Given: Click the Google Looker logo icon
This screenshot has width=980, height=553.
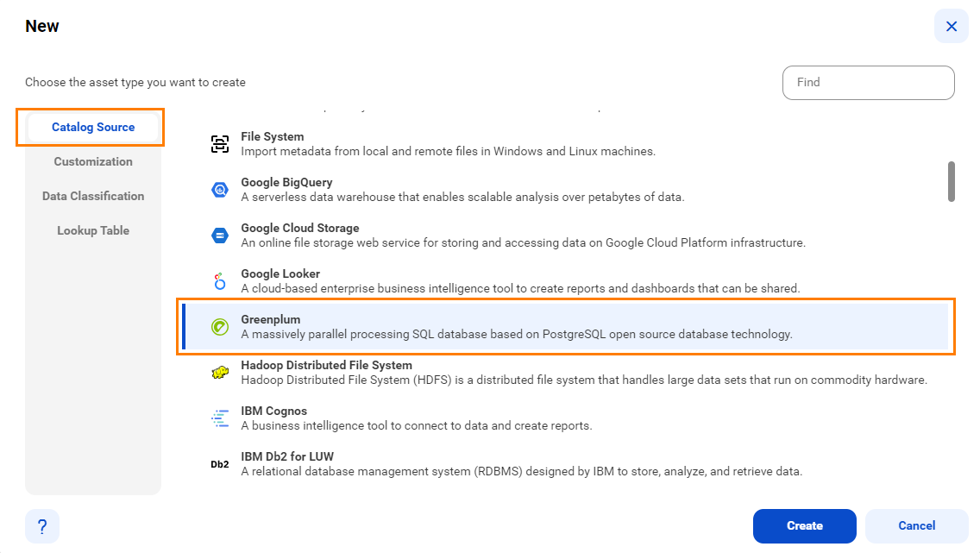Looking at the screenshot, I should (x=219, y=281).
